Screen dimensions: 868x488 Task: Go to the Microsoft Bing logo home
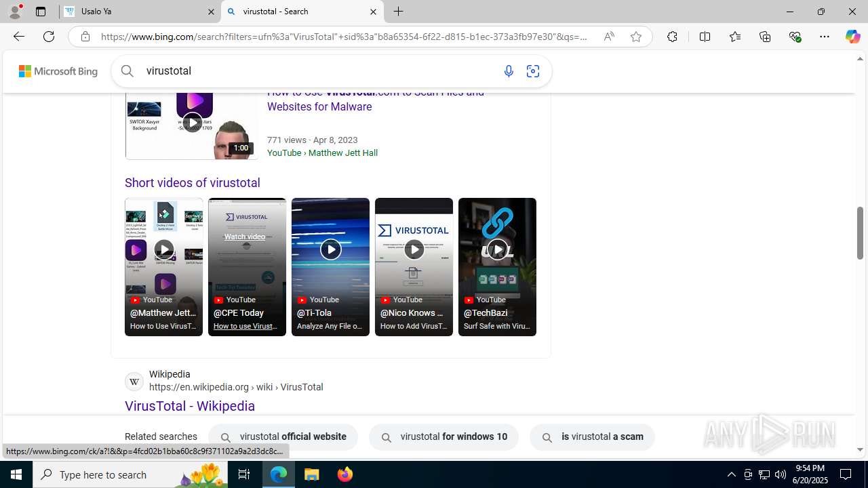(x=58, y=71)
